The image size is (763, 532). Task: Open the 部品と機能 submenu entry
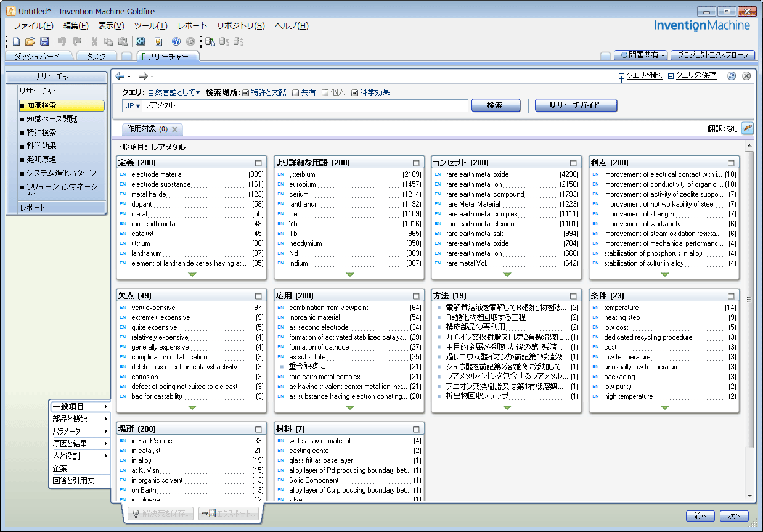[80, 419]
